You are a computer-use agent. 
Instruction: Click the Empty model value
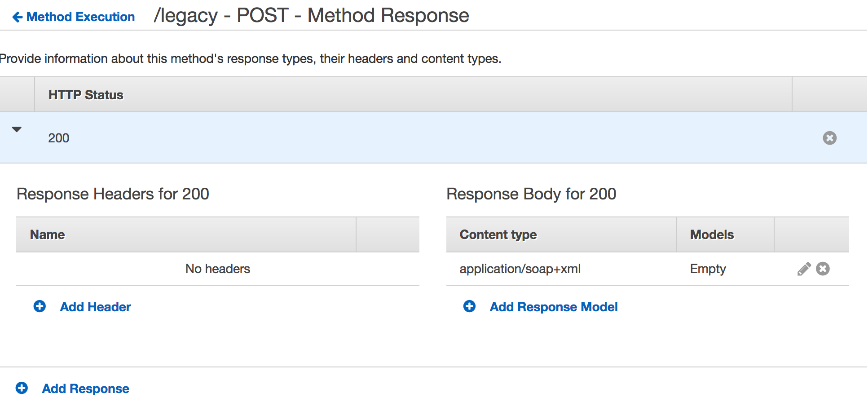[x=708, y=269]
